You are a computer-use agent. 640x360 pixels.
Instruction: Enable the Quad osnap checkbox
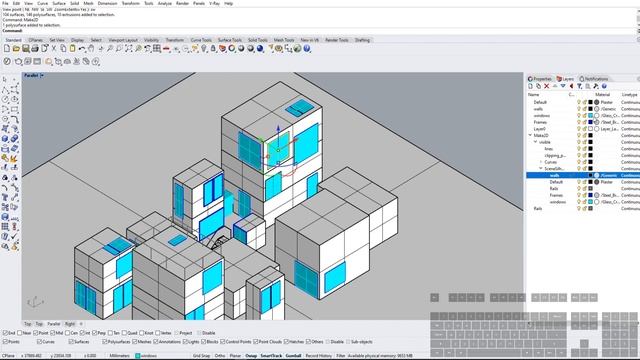click(124, 333)
